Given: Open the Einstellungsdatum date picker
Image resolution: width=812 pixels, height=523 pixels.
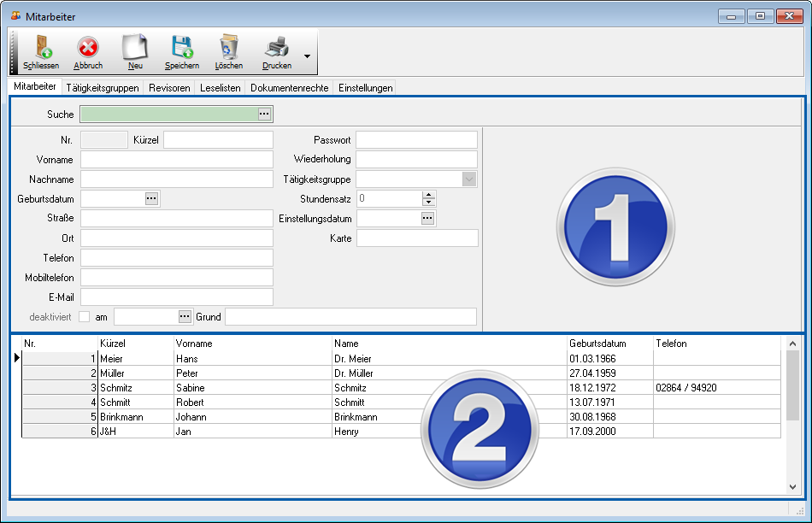Looking at the screenshot, I should tap(427, 219).
